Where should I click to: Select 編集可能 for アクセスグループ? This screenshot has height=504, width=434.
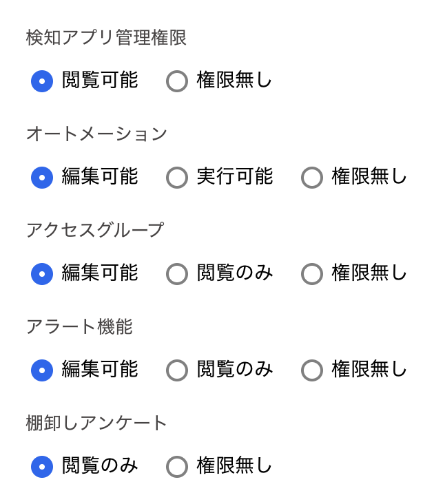42,275
